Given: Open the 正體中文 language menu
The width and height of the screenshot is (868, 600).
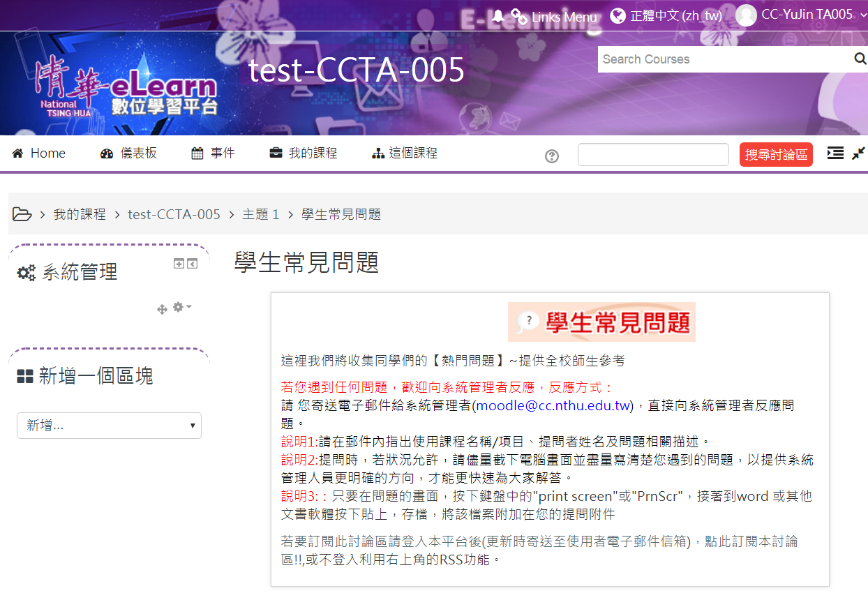Looking at the screenshot, I should (x=666, y=16).
